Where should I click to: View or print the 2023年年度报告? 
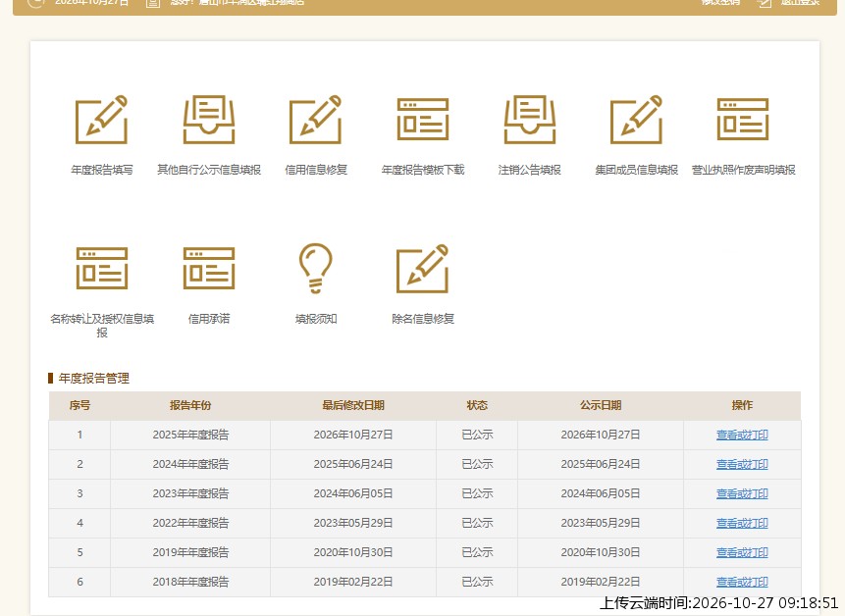742,493
